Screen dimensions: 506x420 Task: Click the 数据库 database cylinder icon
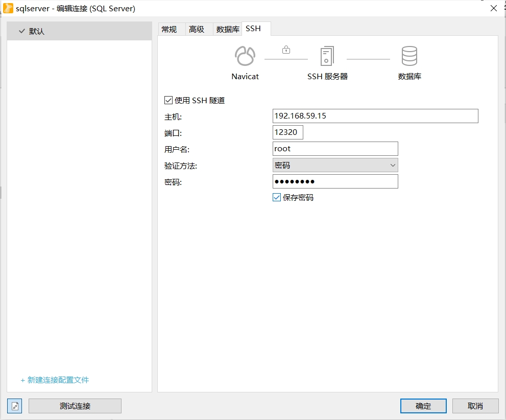pos(409,56)
